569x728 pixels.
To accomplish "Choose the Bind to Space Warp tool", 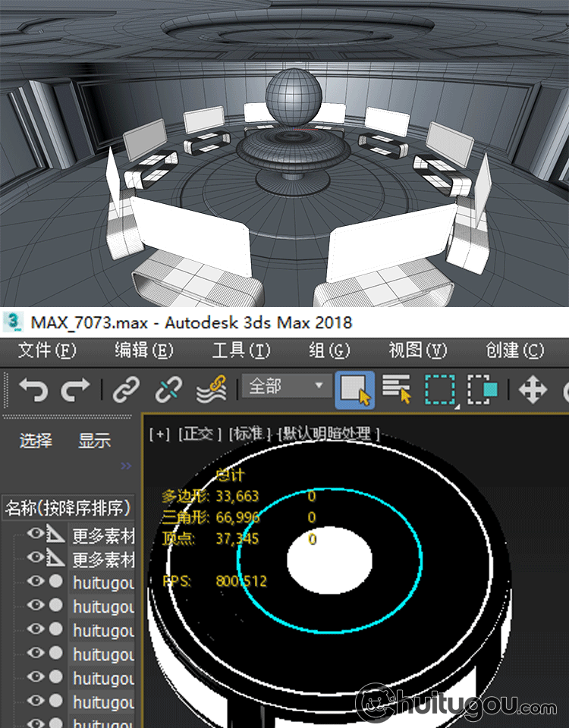I will click(212, 391).
